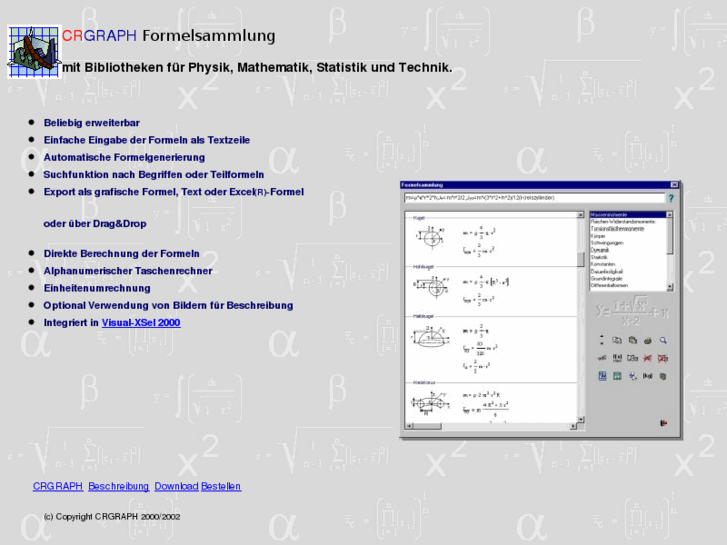Select Konstanten in the category list

[x=628, y=264]
